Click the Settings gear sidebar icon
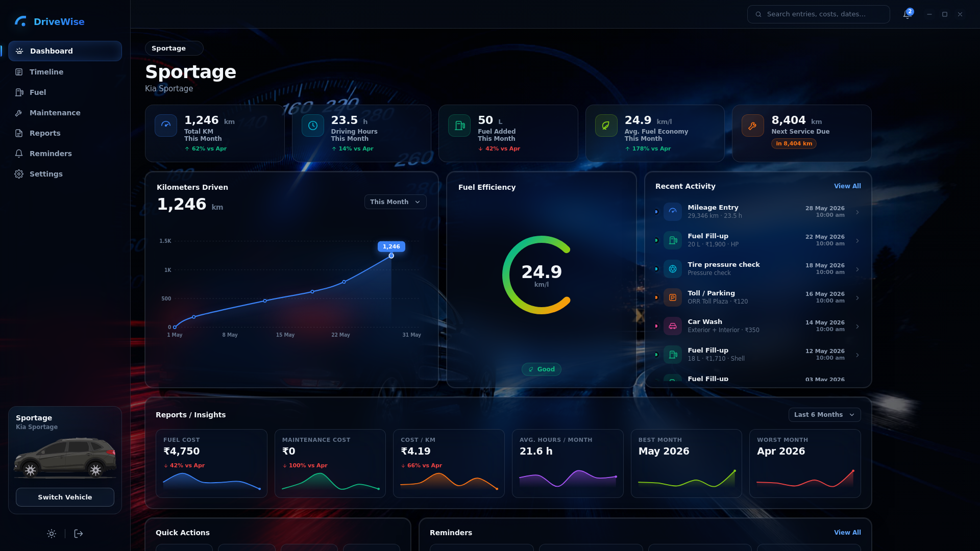The image size is (980, 551). (19, 174)
